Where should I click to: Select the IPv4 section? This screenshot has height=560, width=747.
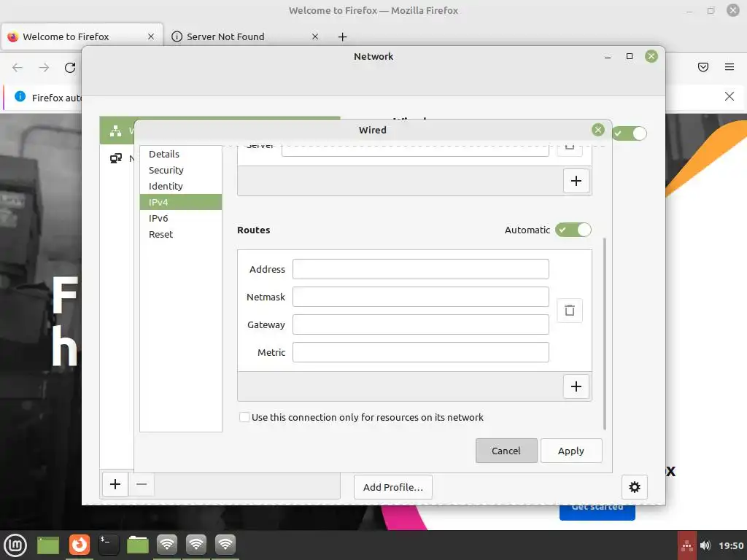click(x=181, y=203)
